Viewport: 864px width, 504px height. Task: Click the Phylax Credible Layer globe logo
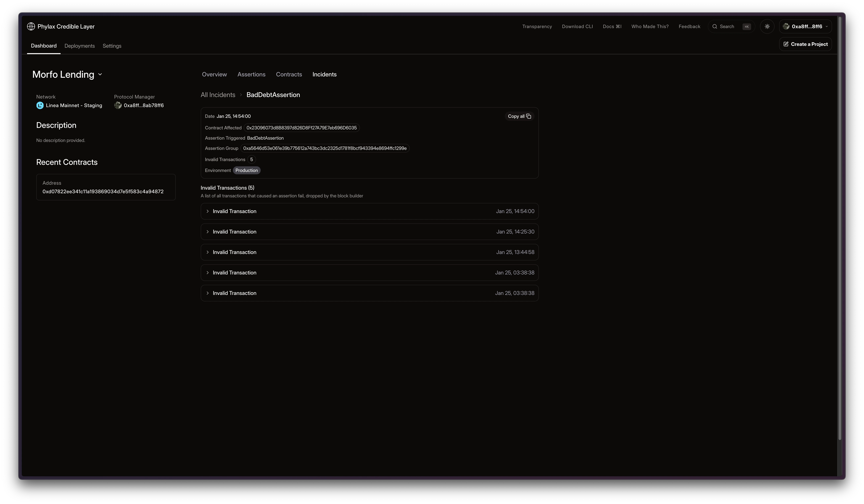click(x=31, y=26)
